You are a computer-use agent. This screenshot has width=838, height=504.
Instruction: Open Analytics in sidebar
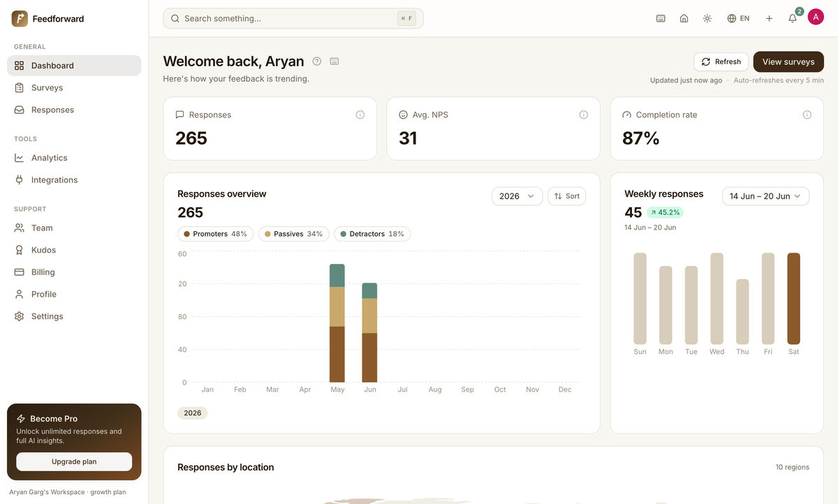[74, 158]
